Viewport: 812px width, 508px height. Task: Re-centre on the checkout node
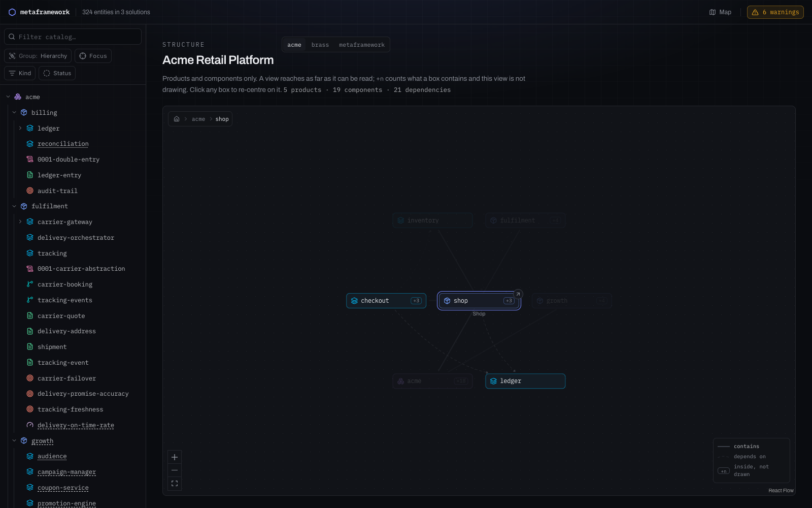tap(386, 301)
